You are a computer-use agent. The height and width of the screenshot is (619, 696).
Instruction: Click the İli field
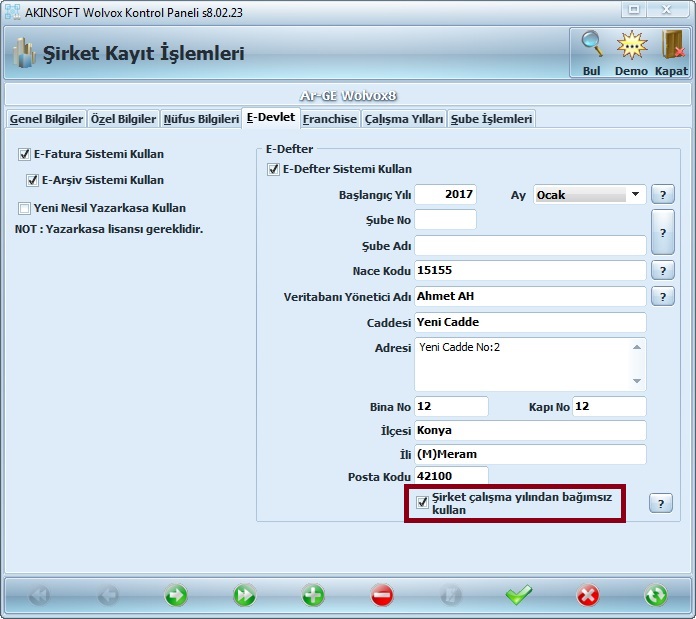pyautogui.click(x=530, y=454)
